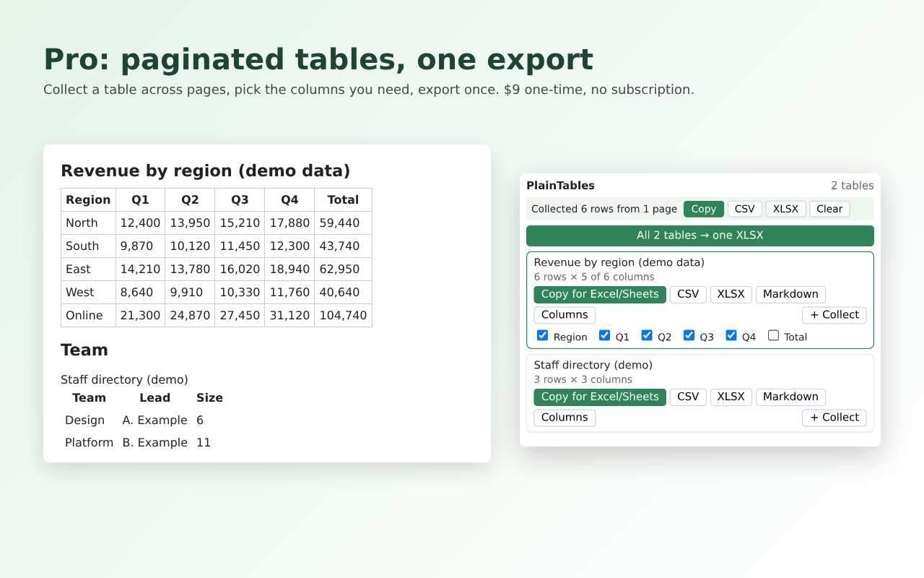924x578 pixels.
Task: Click the Total column header in revenue table
Action: click(343, 200)
